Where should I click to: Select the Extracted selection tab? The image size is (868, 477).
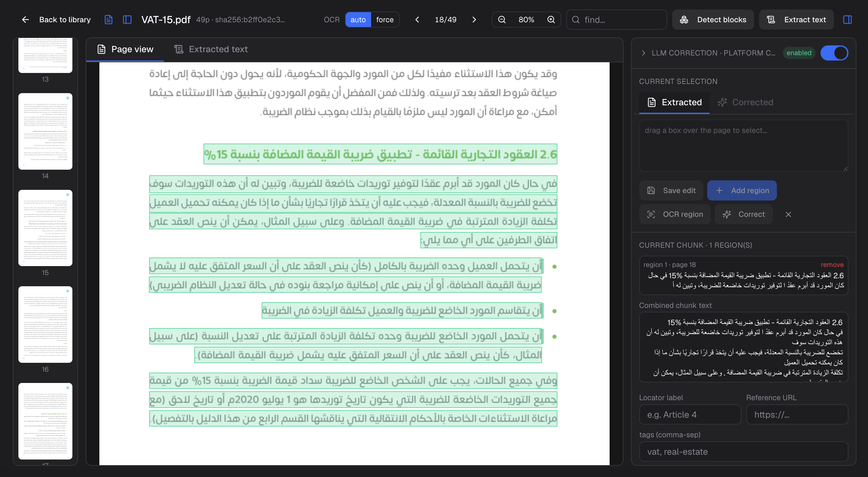coord(675,102)
